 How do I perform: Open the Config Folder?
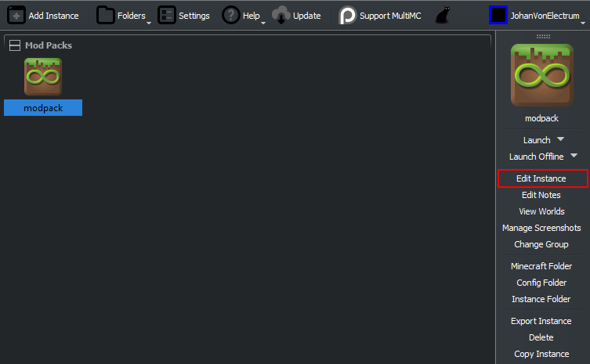[x=541, y=283]
